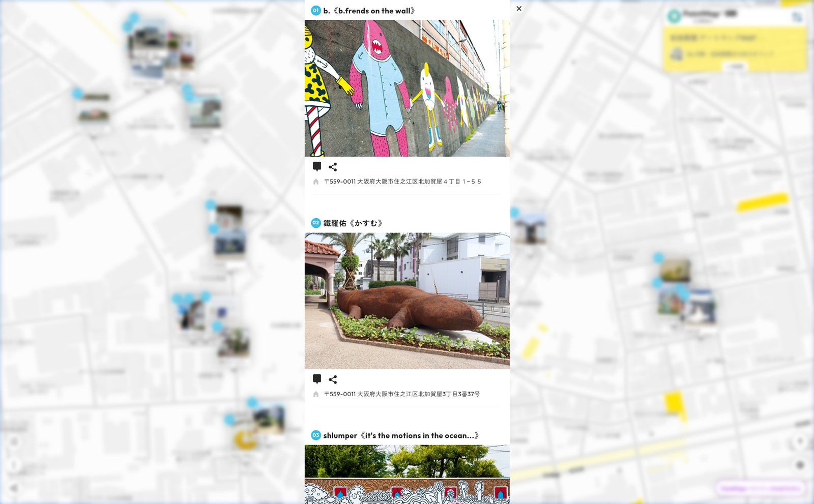Screen dimensions: 814x504
Task: Open comments for b.frends on the wall
Action: click(317, 167)
